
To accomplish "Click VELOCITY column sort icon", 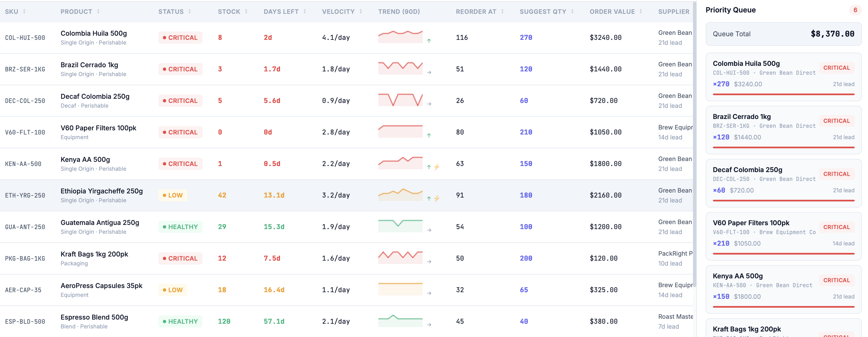I will (x=361, y=11).
